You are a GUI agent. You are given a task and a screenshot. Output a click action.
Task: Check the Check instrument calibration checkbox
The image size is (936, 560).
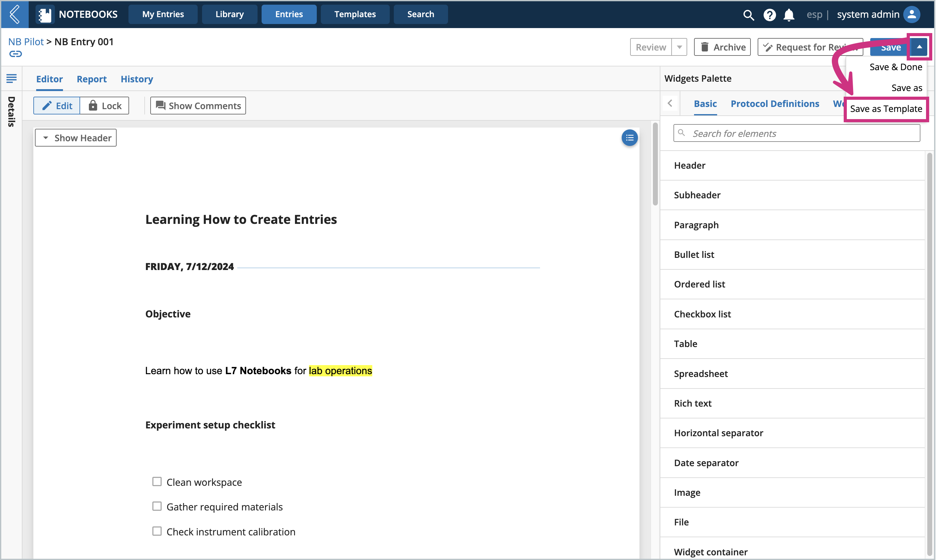(157, 531)
